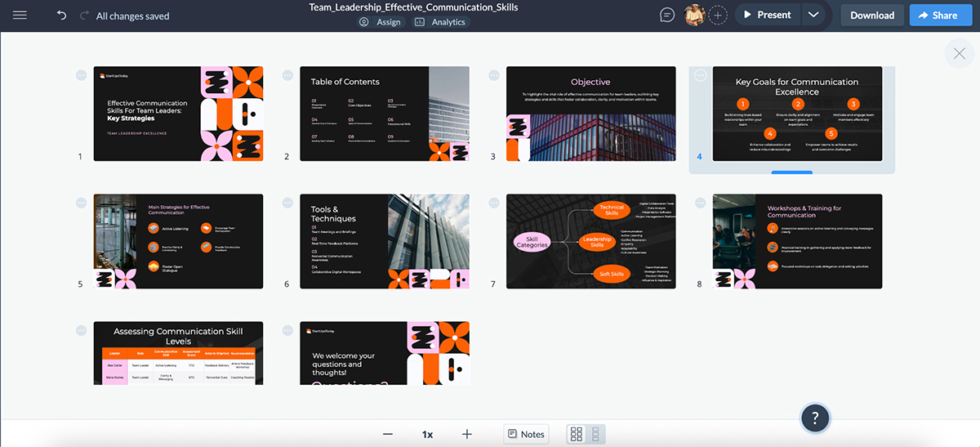Open the Assign option

pos(381,22)
